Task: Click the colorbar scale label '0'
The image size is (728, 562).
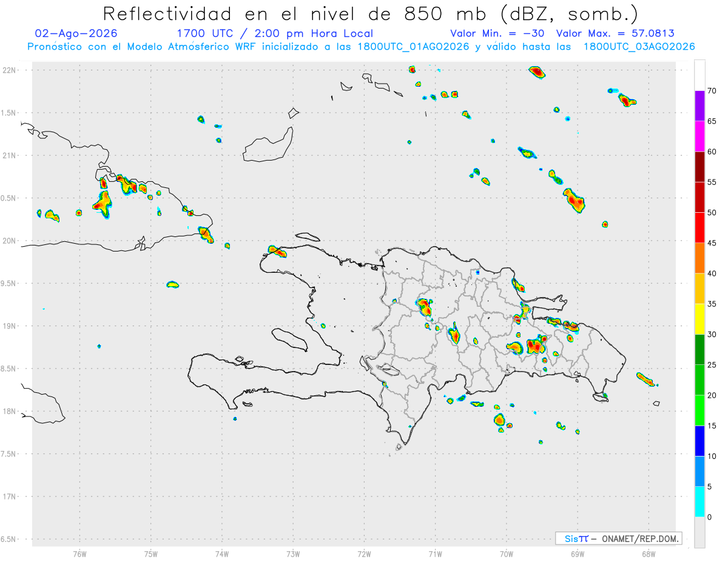Action: coord(710,517)
